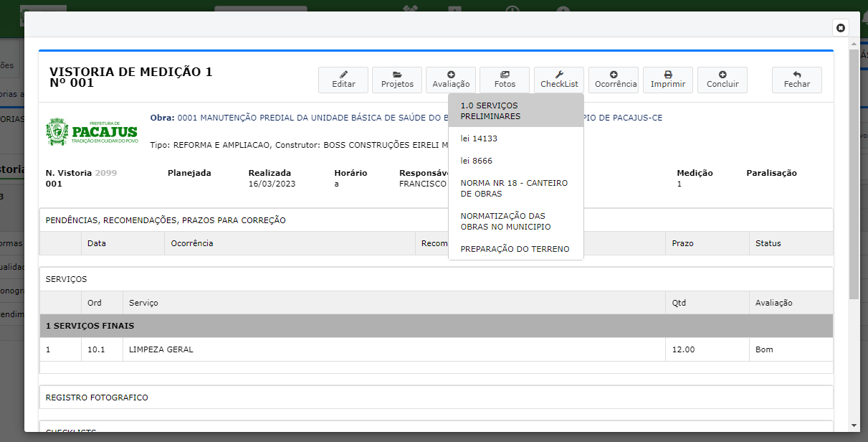Click the scrollbar down arrow
Viewport: 868px width, 442px height.
click(853, 425)
